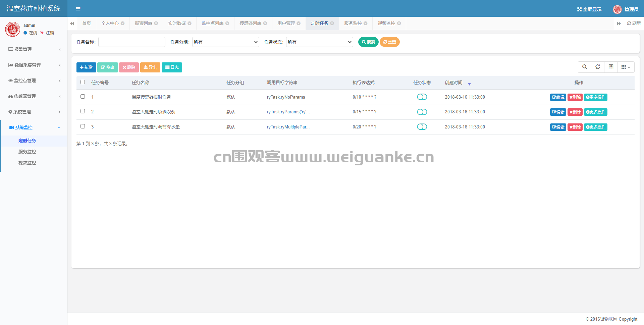
Task: Open the administrator avatar menu
Action: point(626,9)
